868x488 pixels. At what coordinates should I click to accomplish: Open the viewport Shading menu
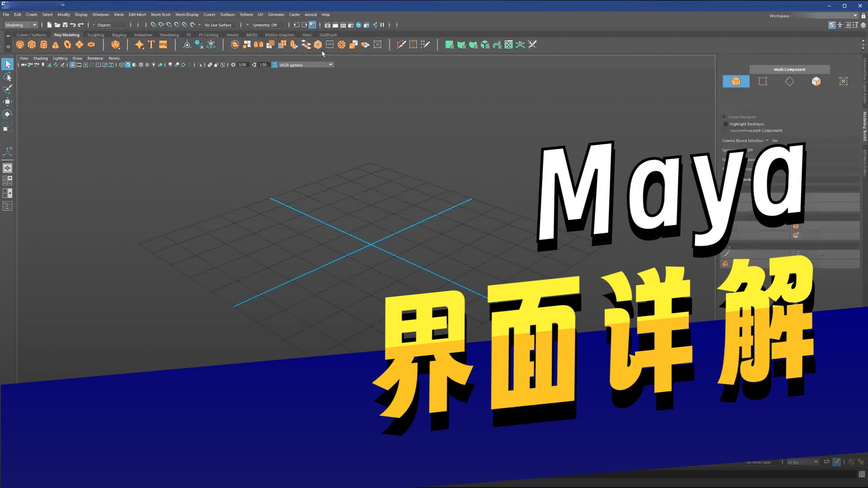point(40,58)
